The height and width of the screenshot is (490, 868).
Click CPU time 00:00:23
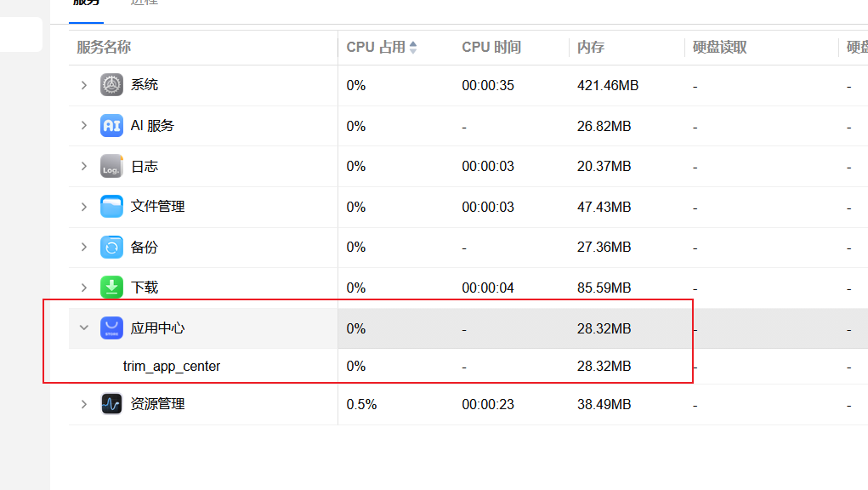pos(488,404)
